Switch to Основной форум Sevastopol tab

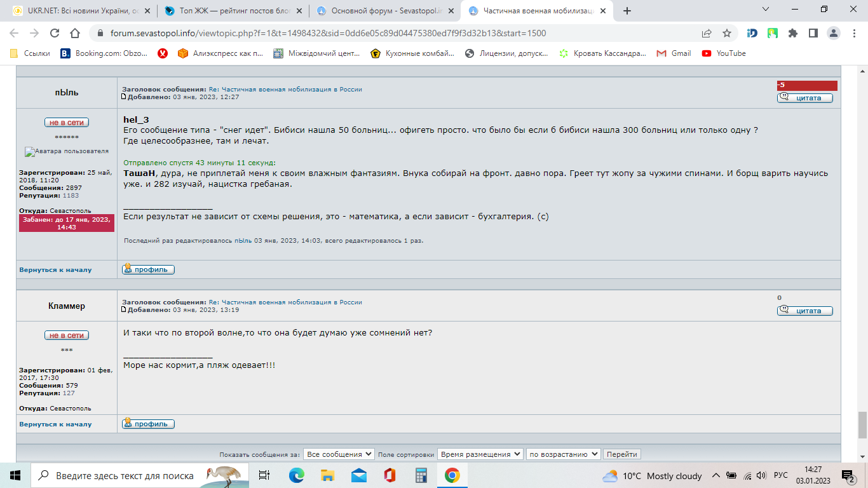(x=384, y=11)
